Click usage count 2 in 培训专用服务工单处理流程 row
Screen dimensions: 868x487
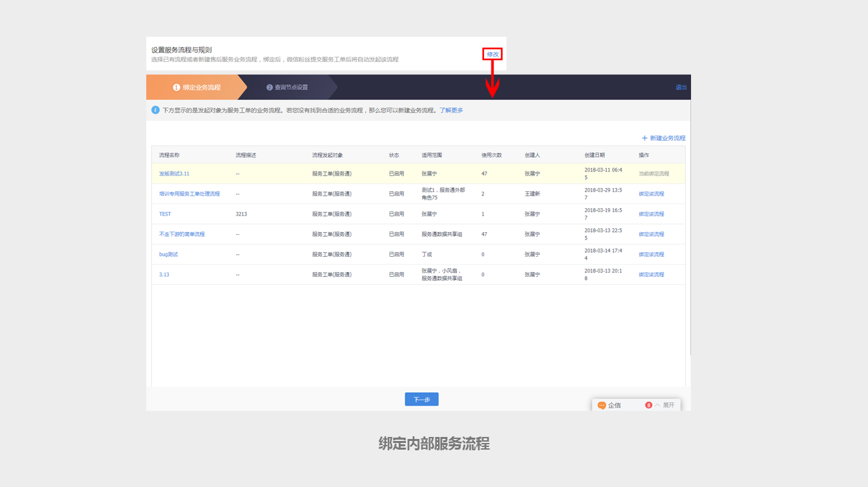[x=483, y=194]
